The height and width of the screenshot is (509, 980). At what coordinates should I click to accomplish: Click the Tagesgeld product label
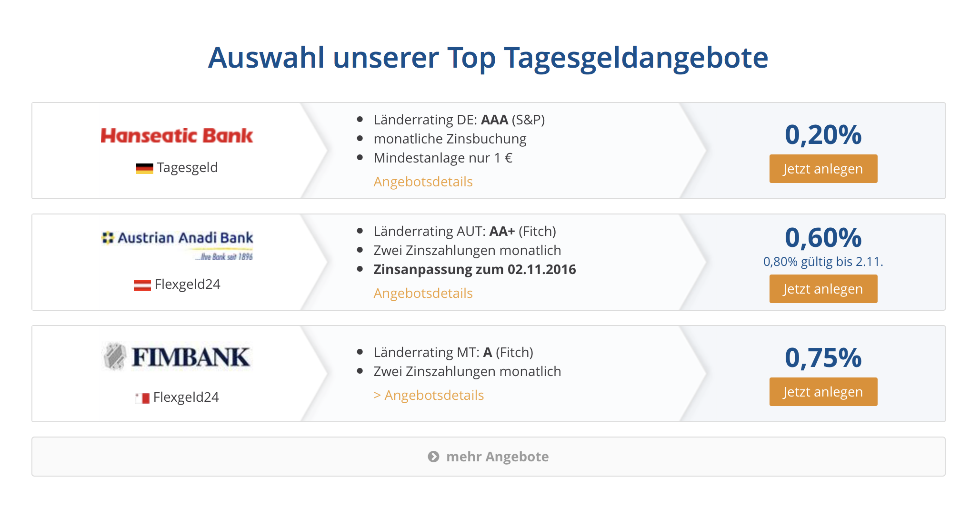point(187,168)
